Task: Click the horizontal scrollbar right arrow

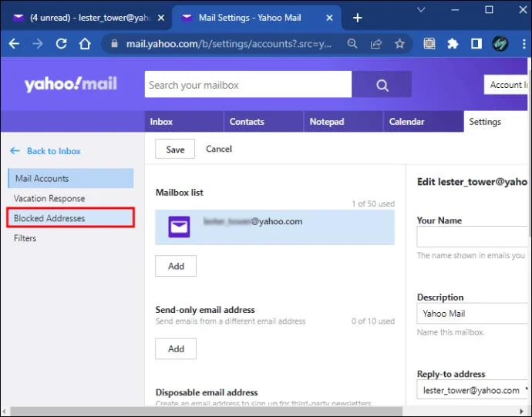Action: coord(522,412)
